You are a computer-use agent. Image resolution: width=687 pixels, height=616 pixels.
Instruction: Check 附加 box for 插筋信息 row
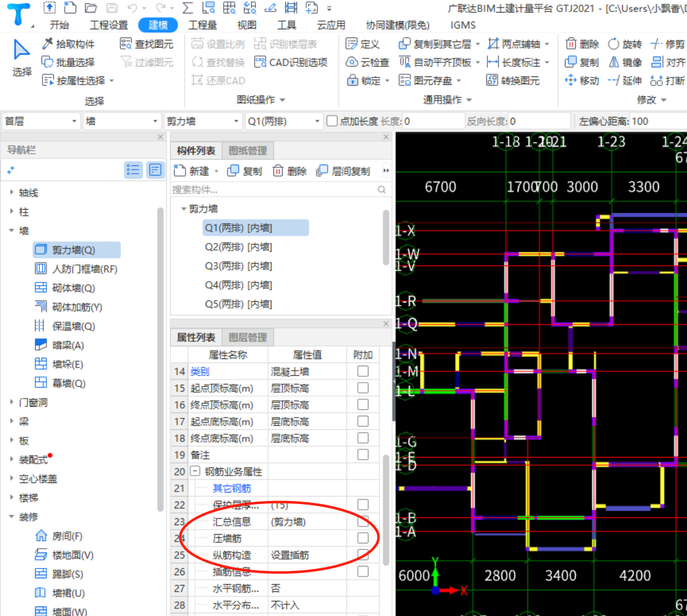[363, 572]
